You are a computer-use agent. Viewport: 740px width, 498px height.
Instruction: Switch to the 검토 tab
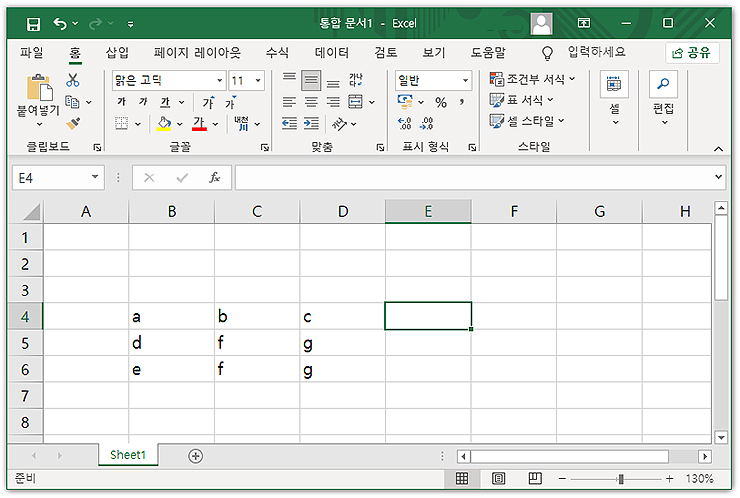tap(386, 52)
